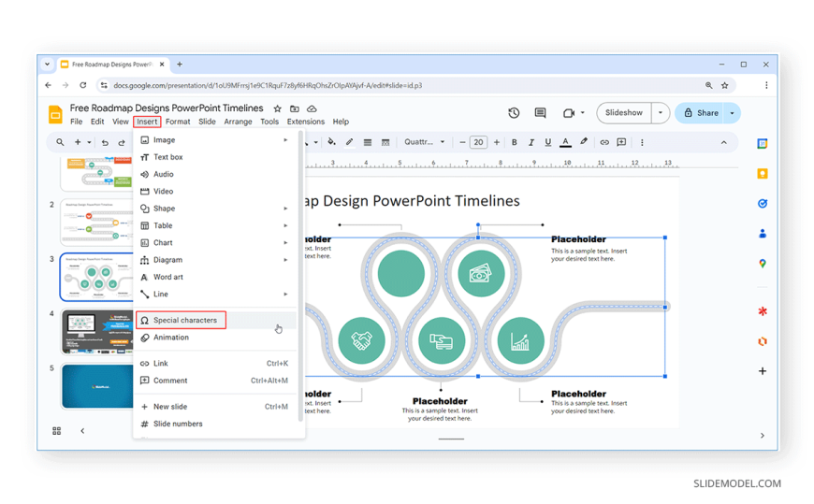
Task: Expand the Shape submenu
Action: tap(214, 209)
